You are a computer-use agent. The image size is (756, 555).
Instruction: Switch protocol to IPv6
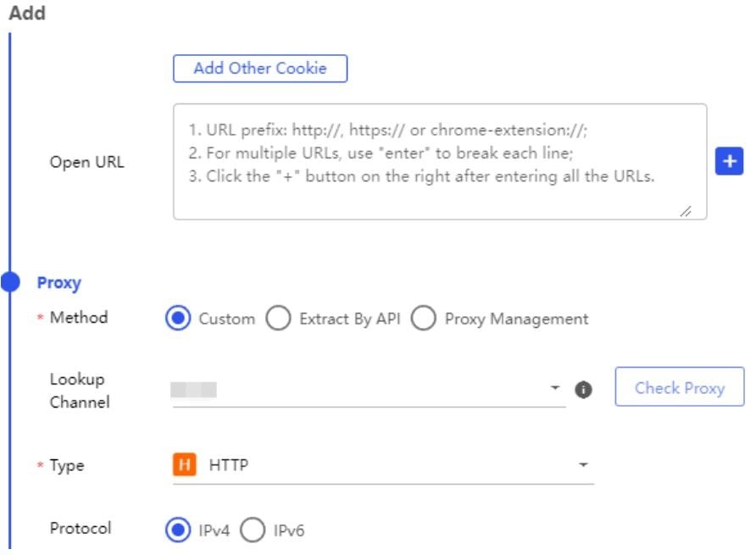pyautogui.click(x=253, y=530)
